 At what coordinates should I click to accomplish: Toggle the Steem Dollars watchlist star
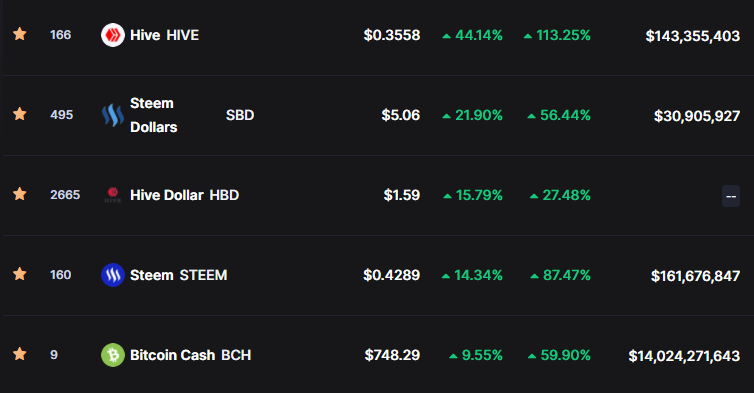(x=20, y=114)
